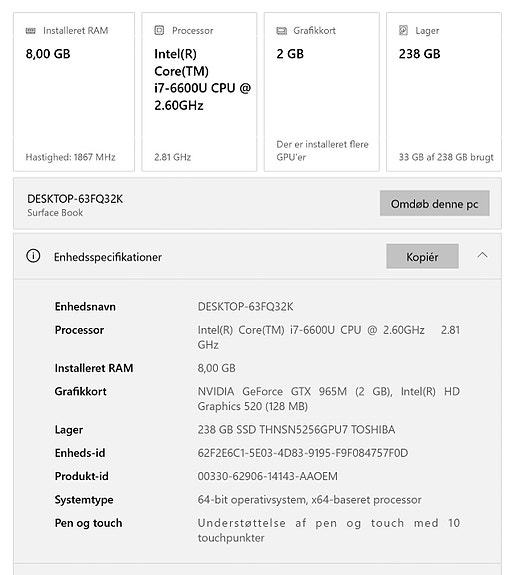Click the 'Hastighed: 1867 MHz' RAM speed text
This screenshot has width=513, height=575.
point(70,157)
